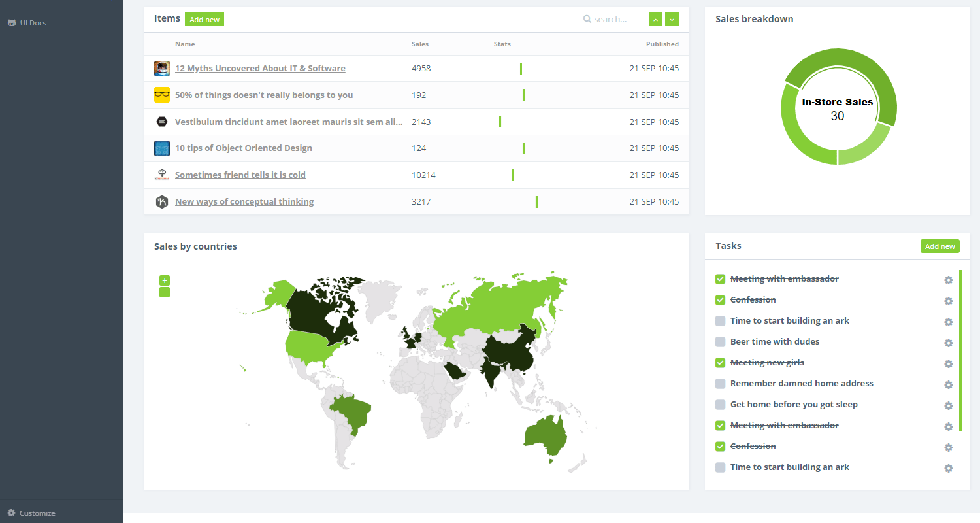This screenshot has height=523, width=980.
Task: Mark Time to start building an ark complete
Action: 720,320
